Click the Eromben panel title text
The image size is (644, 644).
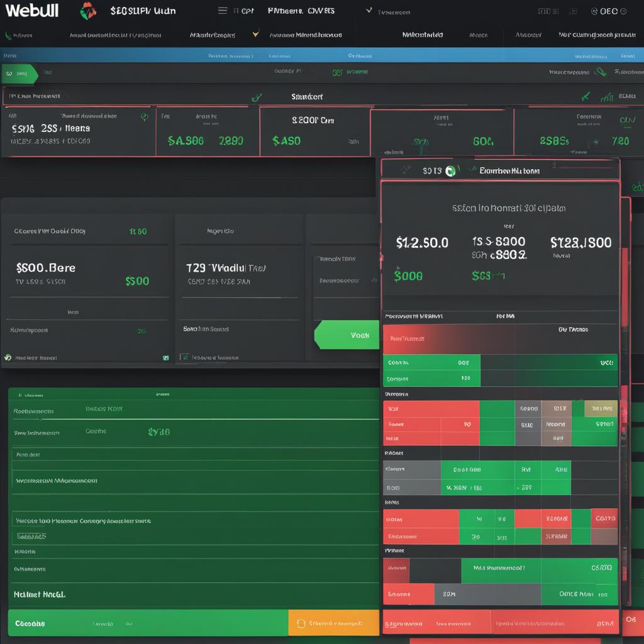[x=509, y=170]
